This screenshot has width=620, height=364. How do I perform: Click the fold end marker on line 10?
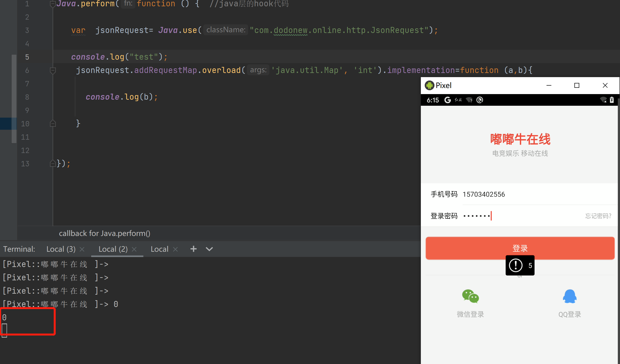tap(53, 123)
